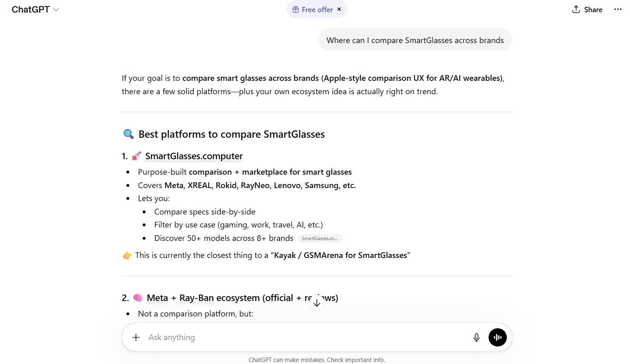Open the SmartGlasses.co source citation chip
Screen dimensions: 630x364
coord(320,238)
